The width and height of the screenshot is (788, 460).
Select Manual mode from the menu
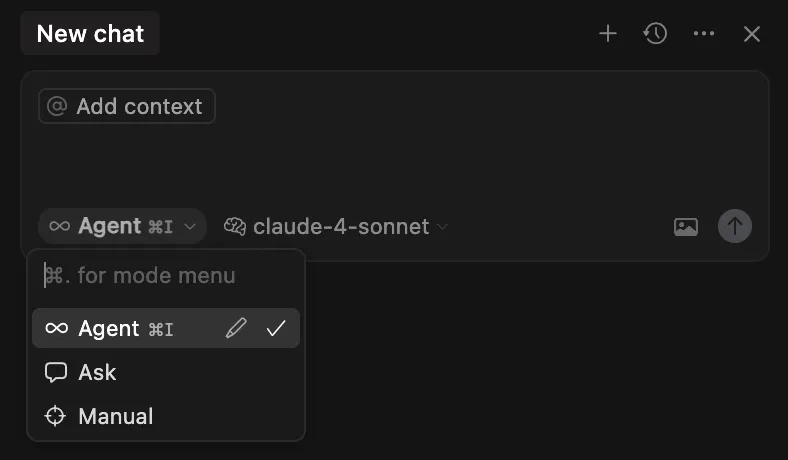click(116, 417)
